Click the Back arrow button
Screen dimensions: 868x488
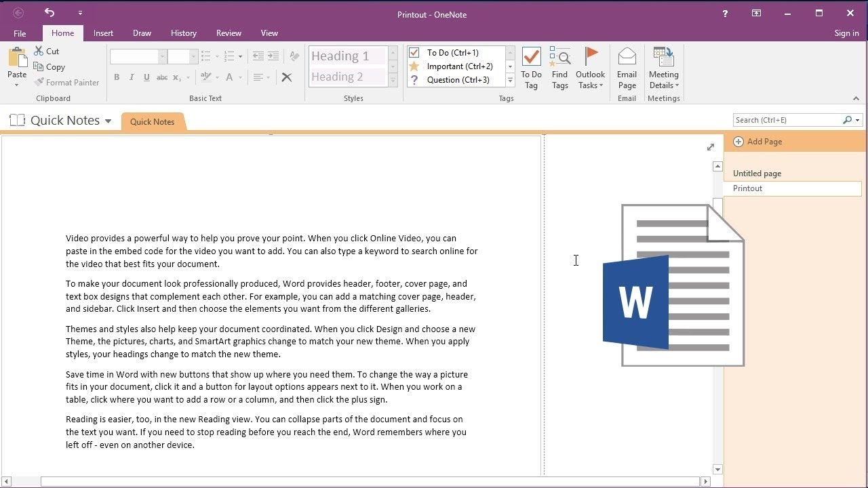pos(18,13)
